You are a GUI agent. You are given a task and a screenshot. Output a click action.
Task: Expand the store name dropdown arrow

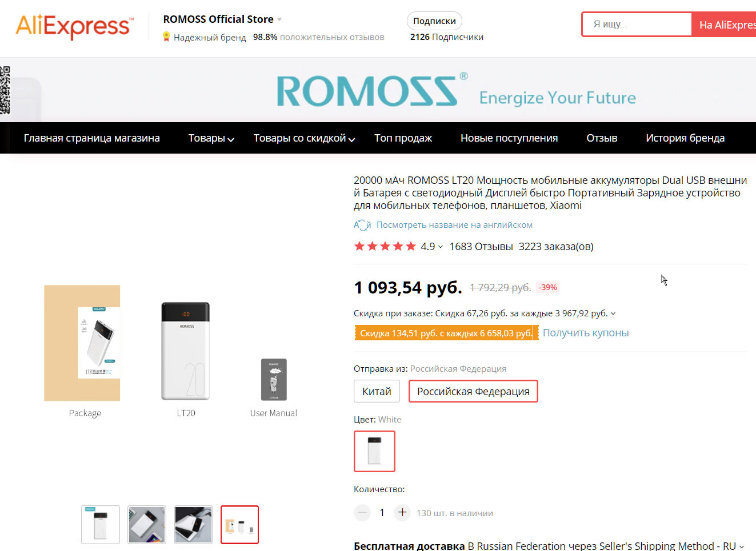[279, 19]
